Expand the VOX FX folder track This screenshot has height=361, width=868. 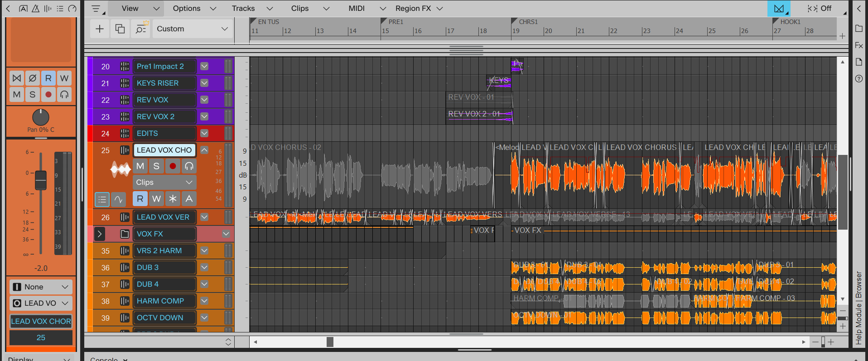100,234
